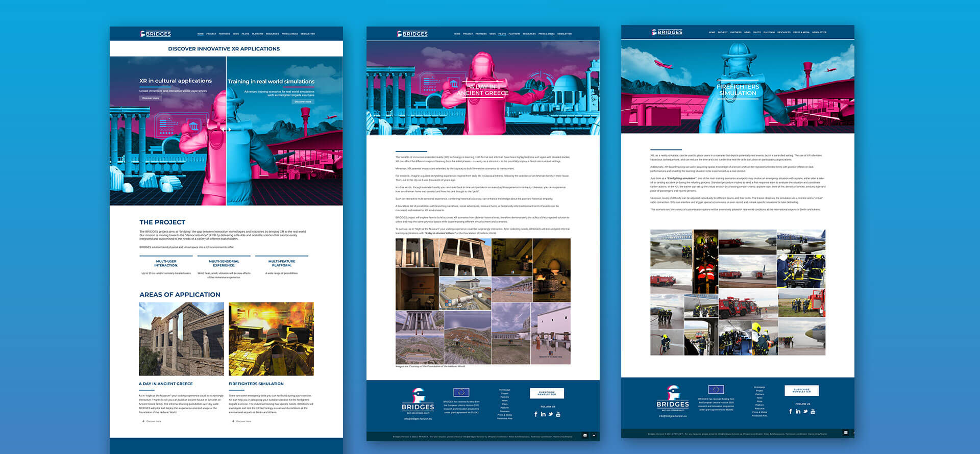The width and height of the screenshot is (980, 454).
Task: Select PILOTS in middle page navigation
Action: pos(502,34)
